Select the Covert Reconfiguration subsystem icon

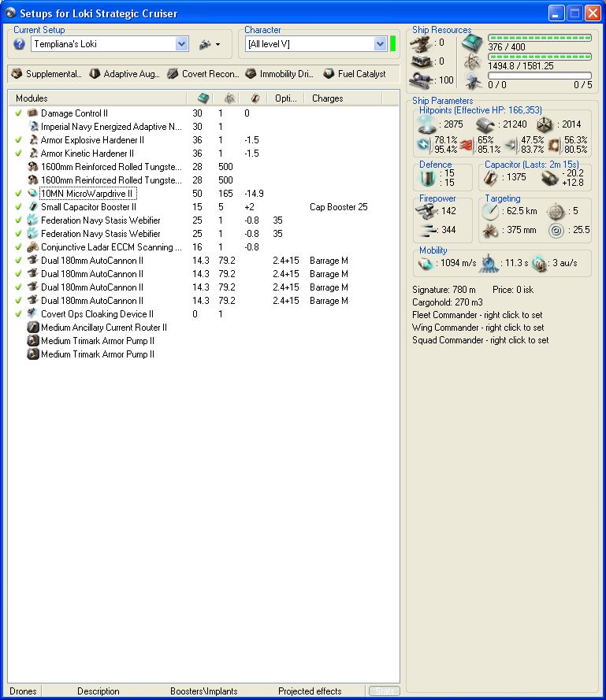point(173,74)
